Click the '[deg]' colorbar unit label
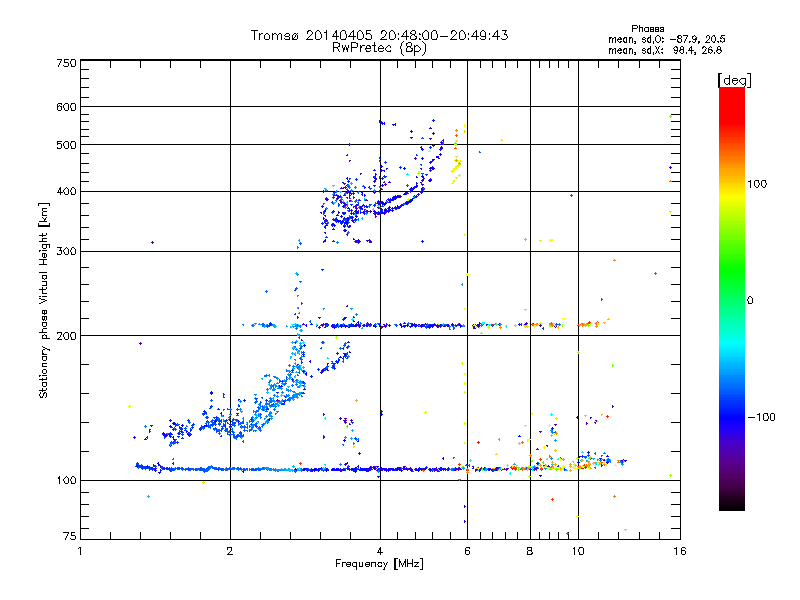Image resolution: width=800 pixels, height=600 pixels. (x=734, y=81)
